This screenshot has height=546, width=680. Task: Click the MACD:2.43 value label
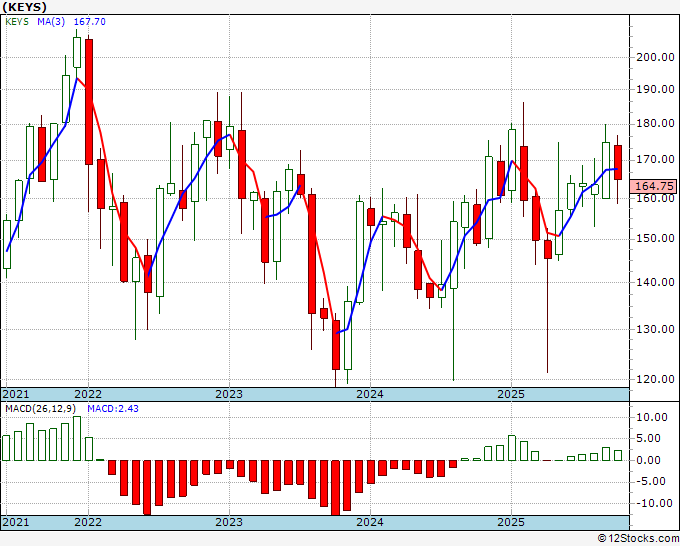click(113, 409)
